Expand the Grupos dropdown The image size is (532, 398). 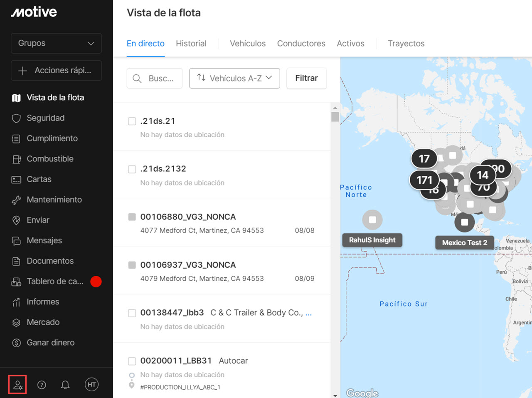click(x=56, y=43)
